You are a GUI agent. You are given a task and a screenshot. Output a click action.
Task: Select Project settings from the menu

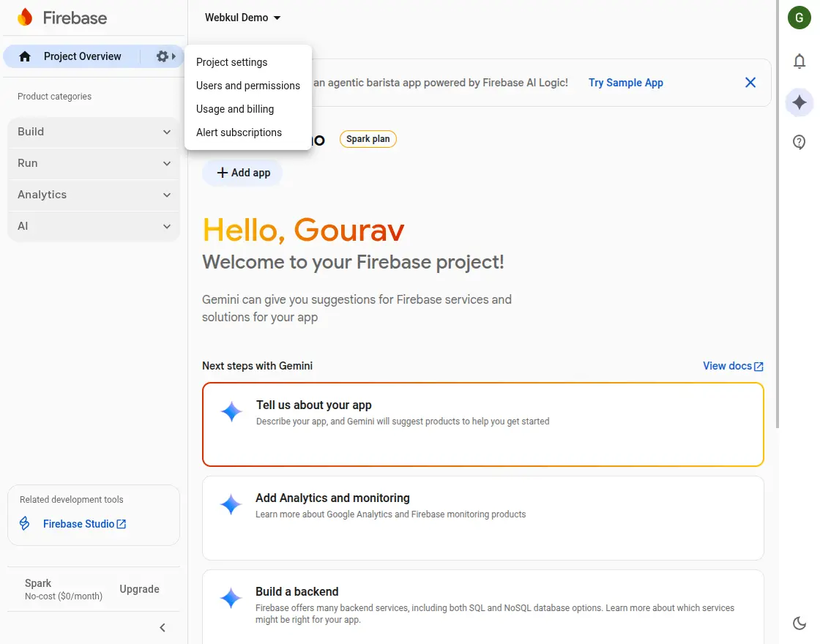click(x=232, y=62)
